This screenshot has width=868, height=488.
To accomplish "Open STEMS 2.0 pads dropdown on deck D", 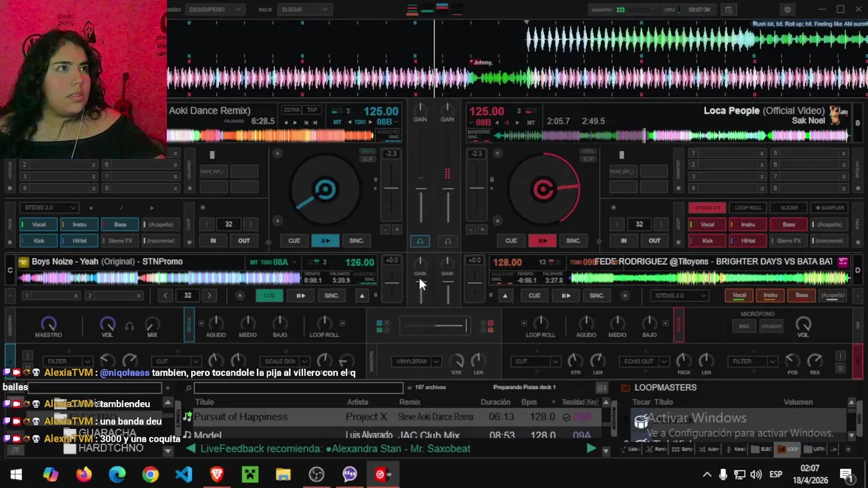I will [679, 296].
